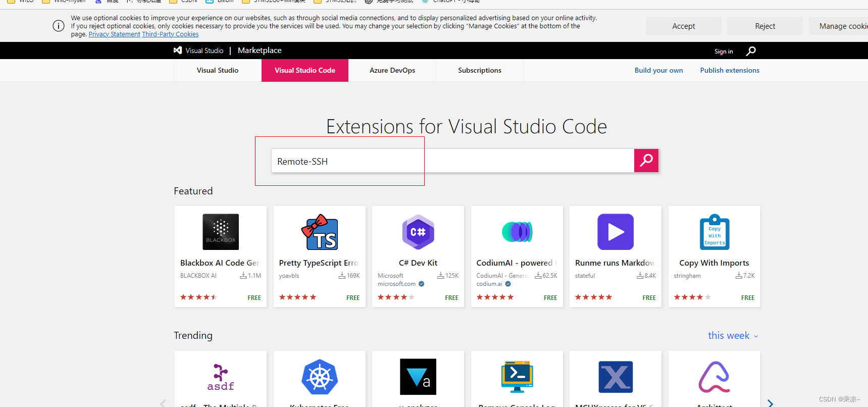The height and width of the screenshot is (407, 868).
Task: Open MCUXpresso blue X icon
Action: click(616, 377)
